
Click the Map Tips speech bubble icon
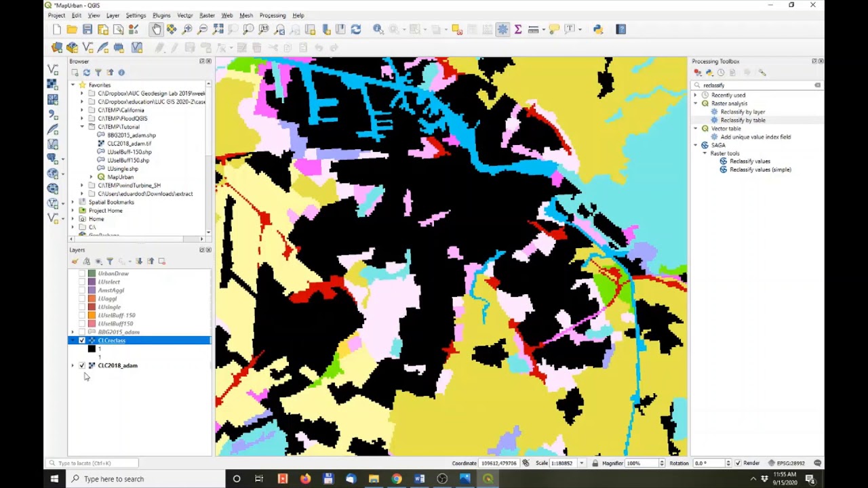554,29
